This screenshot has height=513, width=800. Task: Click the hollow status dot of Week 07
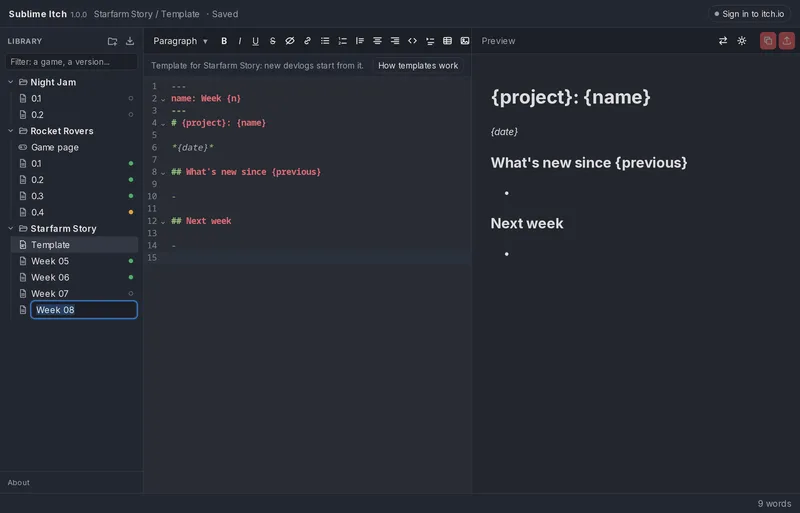click(x=131, y=294)
